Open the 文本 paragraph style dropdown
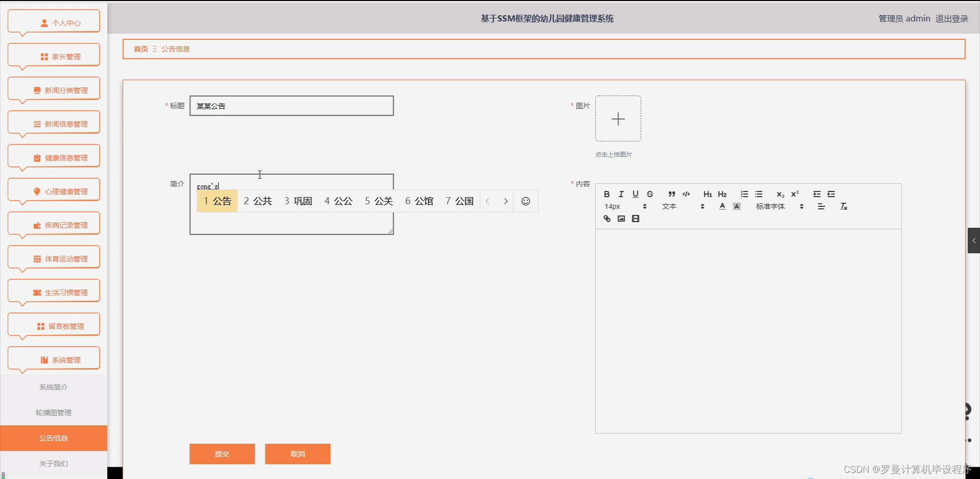980x479 pixels. point(669,206)
